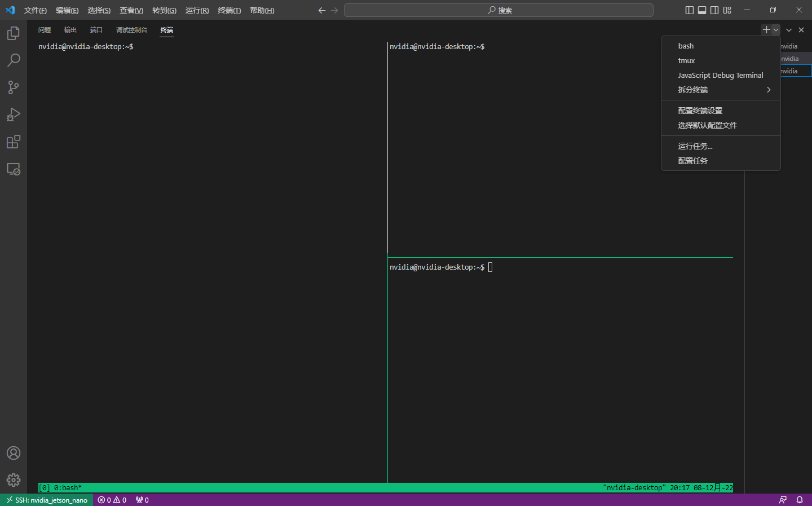The image size is (812, 506).
Task: Open the 查看 menu
Action: pyautogui.click(x=131, y=10)
